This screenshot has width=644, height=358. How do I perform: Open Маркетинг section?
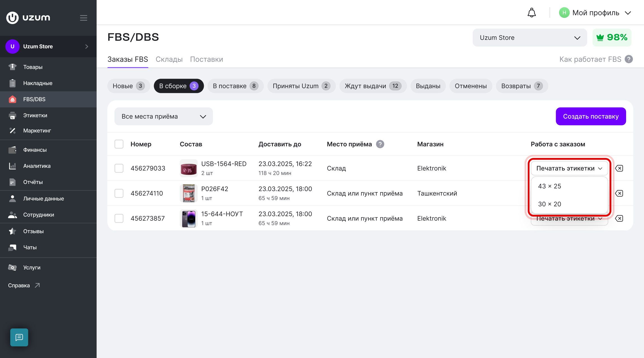point(48,131)
